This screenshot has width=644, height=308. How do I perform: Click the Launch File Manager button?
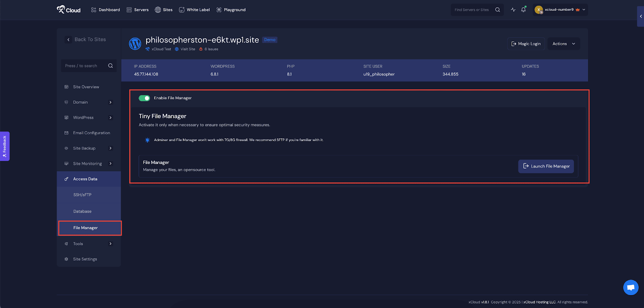coord(546,166)
